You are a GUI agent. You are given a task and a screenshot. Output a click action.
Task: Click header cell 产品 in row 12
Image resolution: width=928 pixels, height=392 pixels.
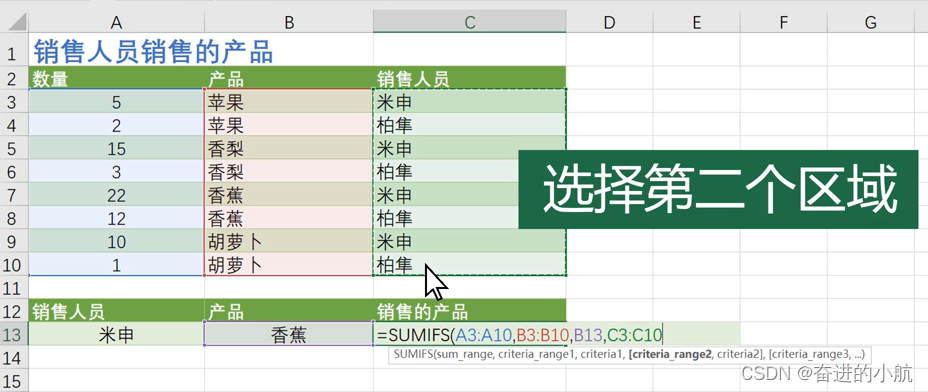(289, 311)
